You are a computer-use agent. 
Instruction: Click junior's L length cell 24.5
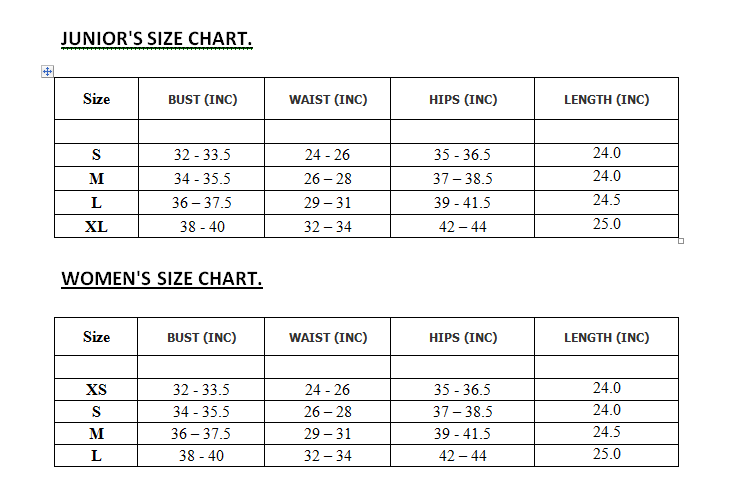[x=607, y=202]
